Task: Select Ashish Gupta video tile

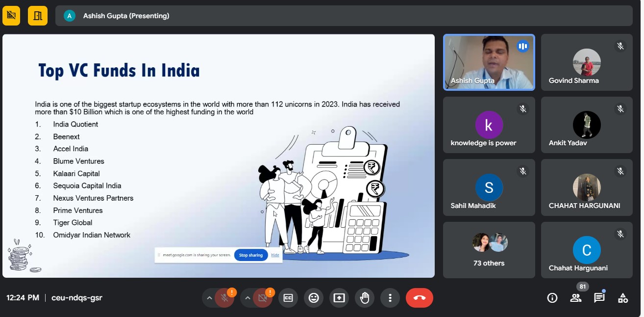Action: pos(489,62)
